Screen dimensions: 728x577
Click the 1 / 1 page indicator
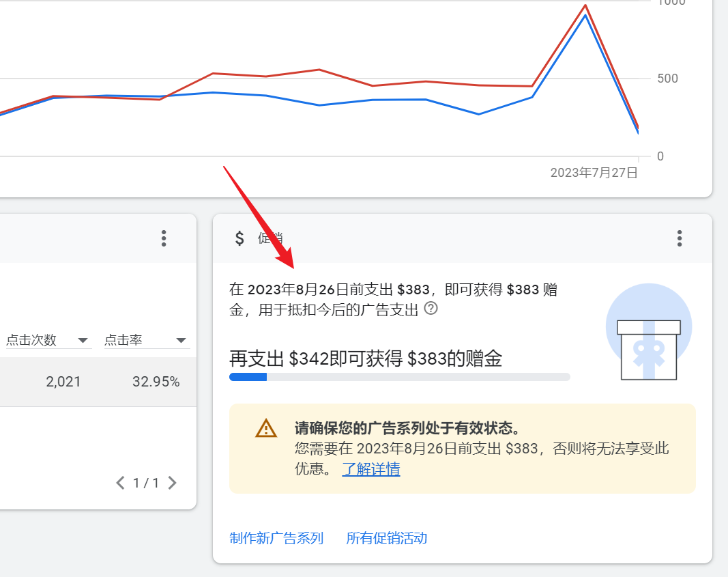[x=146, y=483]
